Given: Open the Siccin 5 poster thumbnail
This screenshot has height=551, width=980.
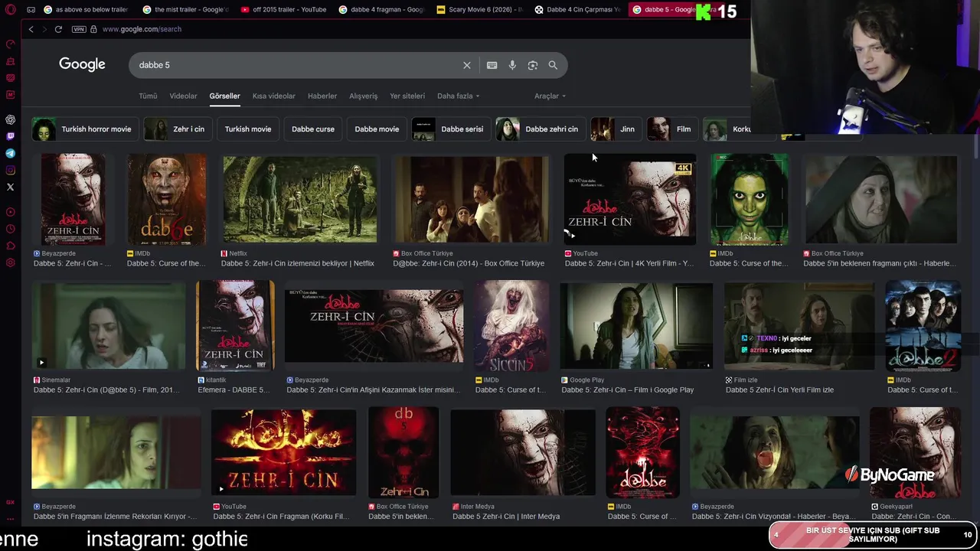Looking at the screenshot, I should [x=511, y=326].
